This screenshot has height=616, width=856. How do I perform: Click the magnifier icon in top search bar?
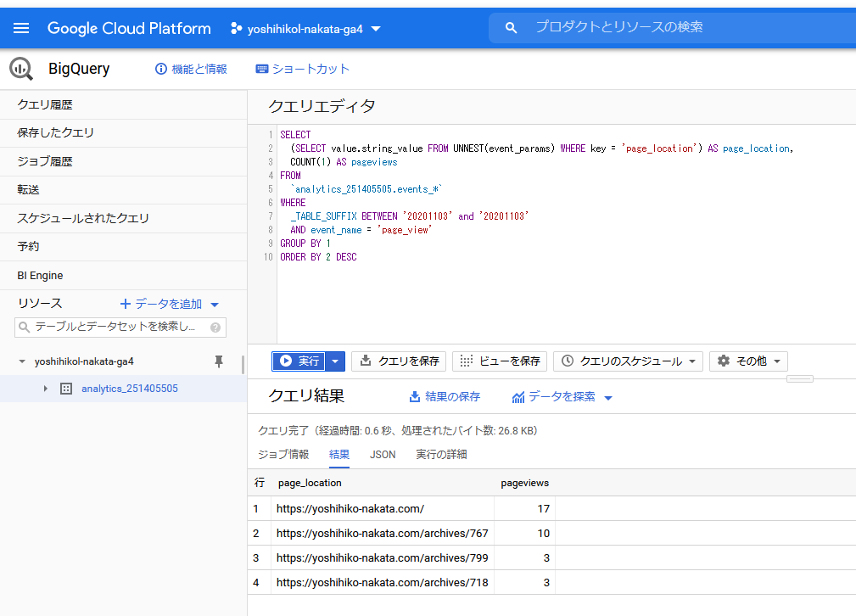511,27
